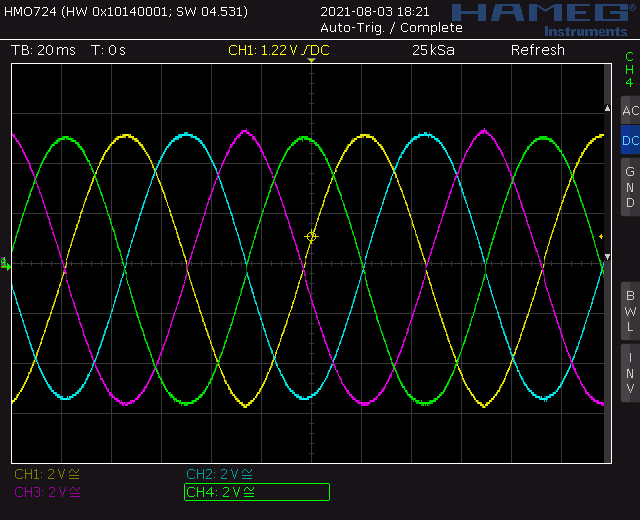This screenshot has height=520, width=640.
Task: Click the TB: 20 ms timebase readout
Action: point(43,50)
